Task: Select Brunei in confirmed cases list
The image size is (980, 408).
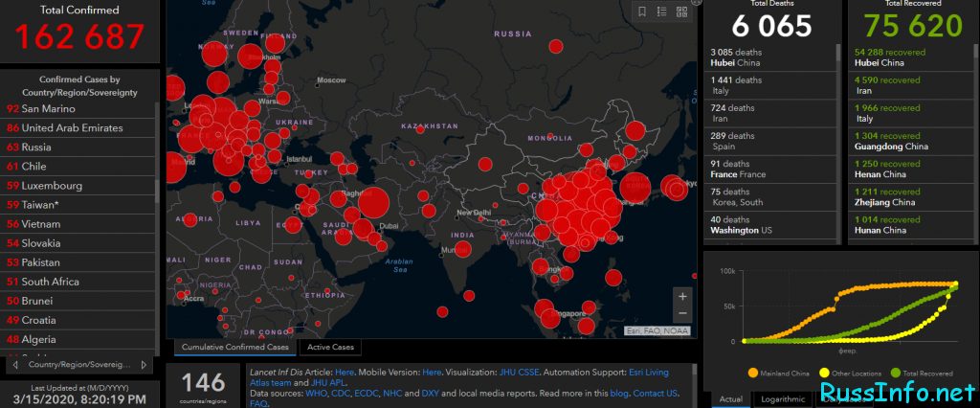Action: (77, 301)
